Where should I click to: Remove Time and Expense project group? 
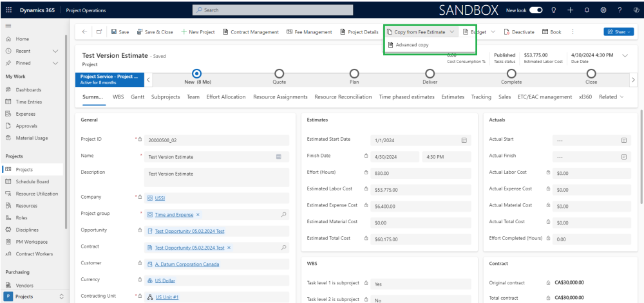point(198,215)
